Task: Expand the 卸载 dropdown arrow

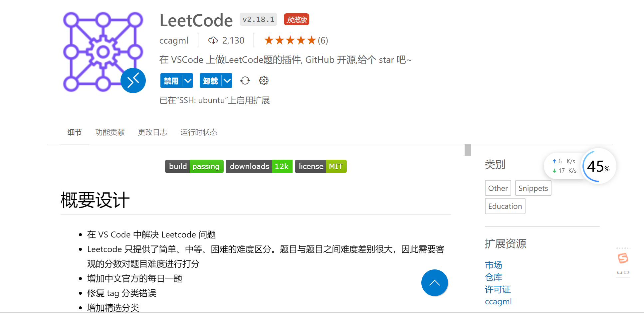Action: [x=227, y=81]
